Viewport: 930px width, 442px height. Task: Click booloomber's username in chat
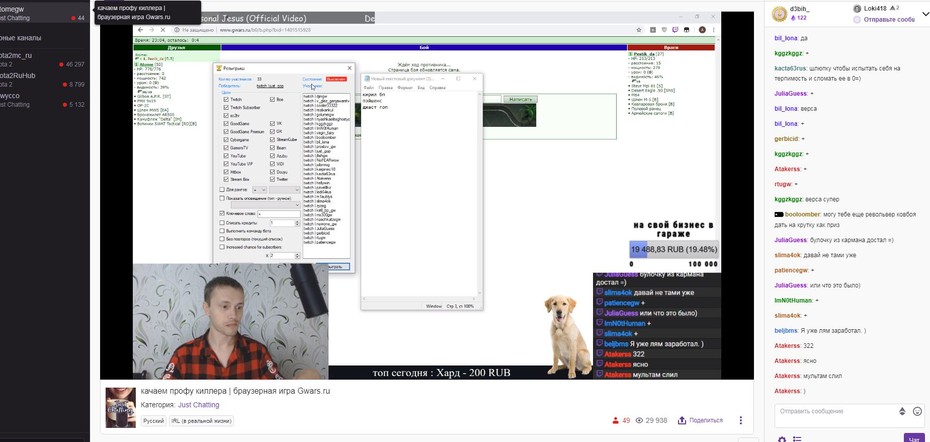(x=801, y=214)
